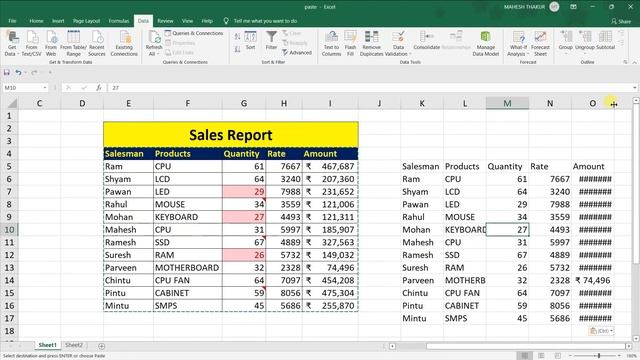
Task: Select row 10 header
Action: [x=9, y=229]
